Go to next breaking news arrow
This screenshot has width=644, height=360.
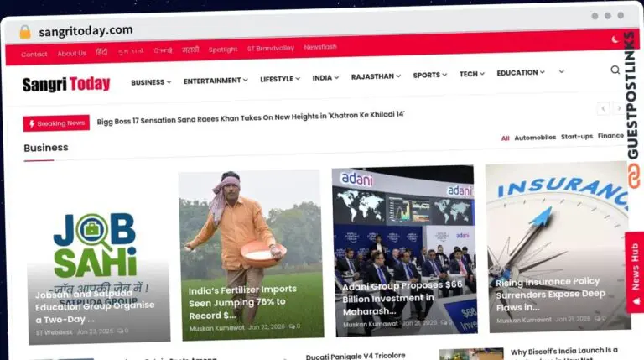point(619,108)
